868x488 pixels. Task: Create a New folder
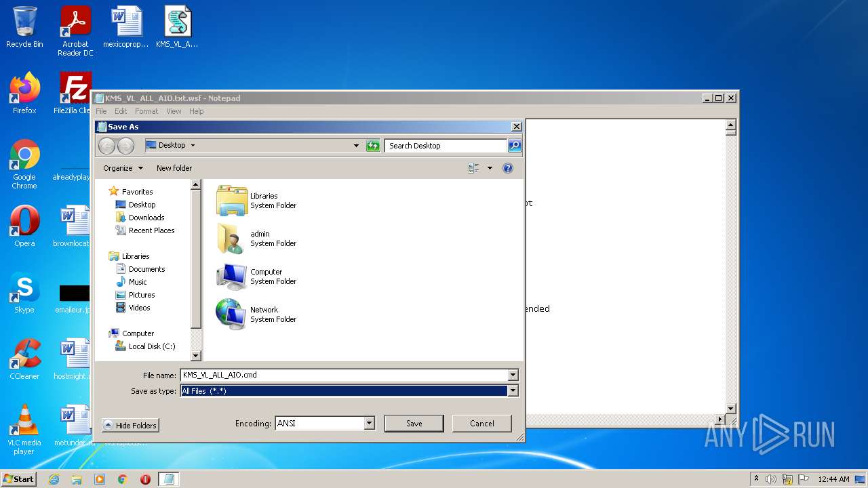click(x=174, y=168)
